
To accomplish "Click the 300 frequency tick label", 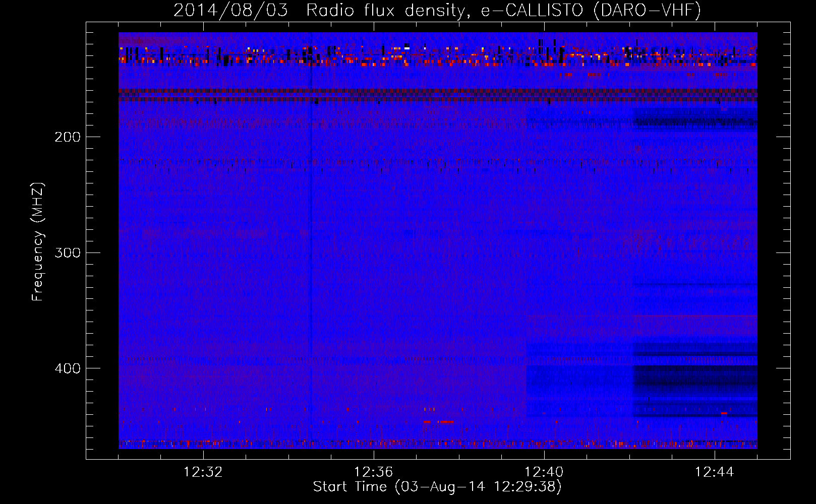I will pyautogui.click(x=67, y=253).
